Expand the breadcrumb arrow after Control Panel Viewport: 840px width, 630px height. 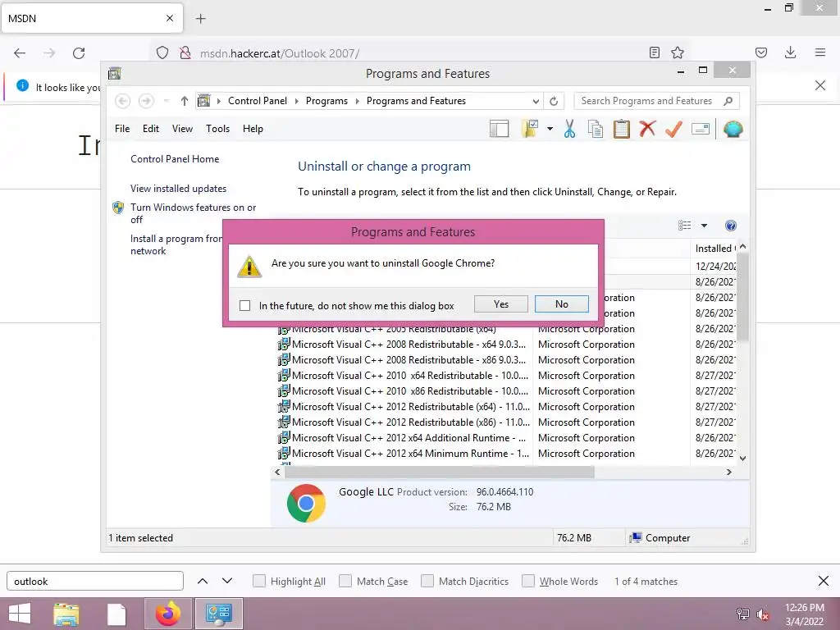[x=296, y=101]
